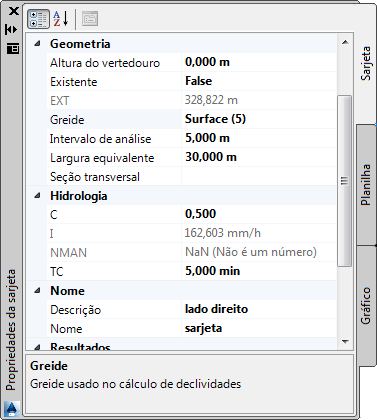Click the Geometria category header text
This screenshot has width=377, height=420.
coord(80,44)
